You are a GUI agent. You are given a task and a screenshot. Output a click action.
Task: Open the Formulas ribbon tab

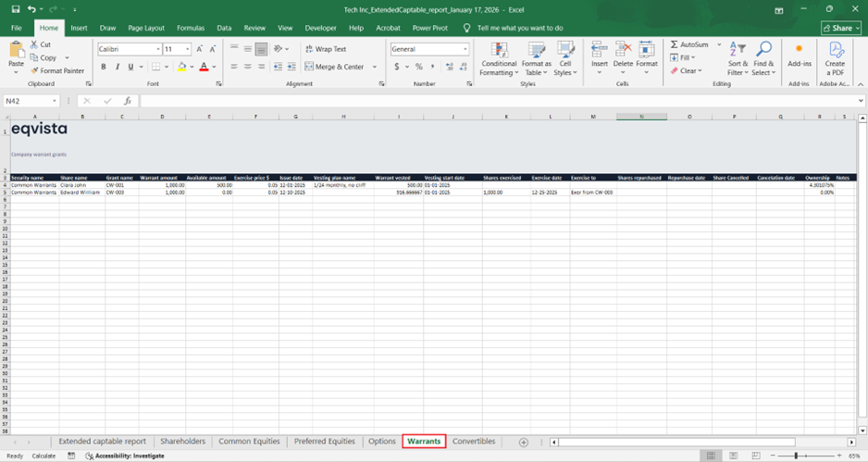coord(191,28)
